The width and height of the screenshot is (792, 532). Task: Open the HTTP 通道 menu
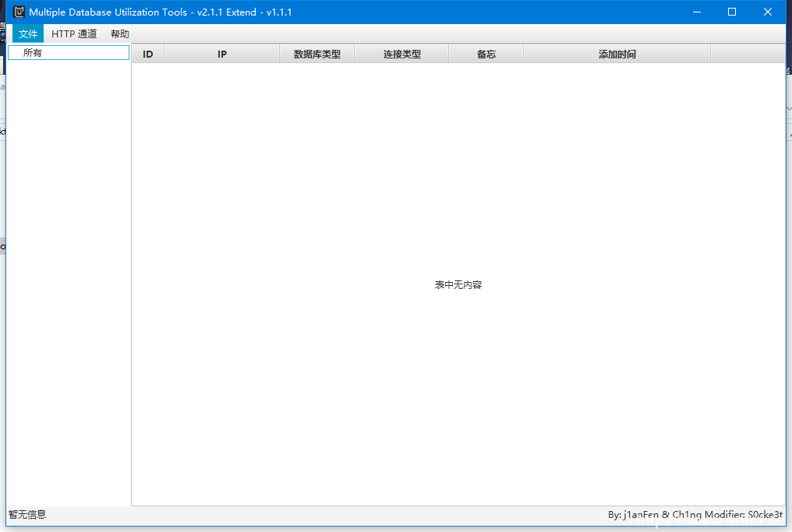tap(74, 34)
